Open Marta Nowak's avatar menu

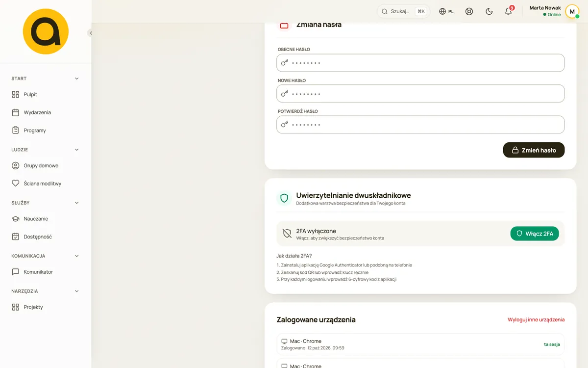pyautogui.click(x=572, y=11)
